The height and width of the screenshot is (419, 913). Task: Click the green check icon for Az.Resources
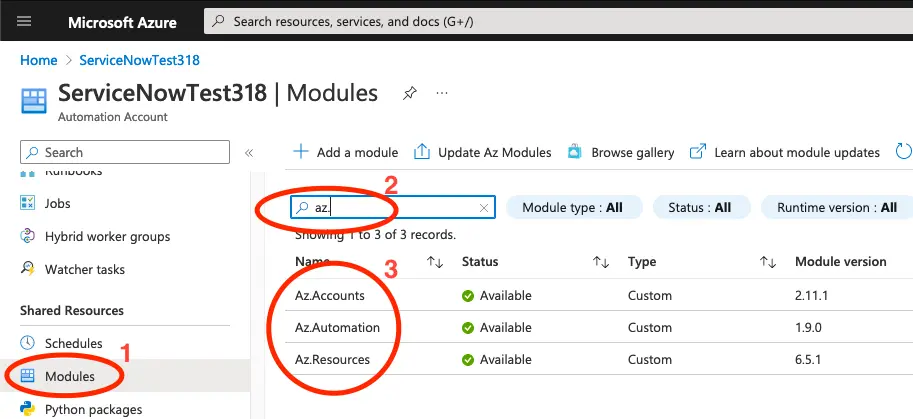coord(468,360)
